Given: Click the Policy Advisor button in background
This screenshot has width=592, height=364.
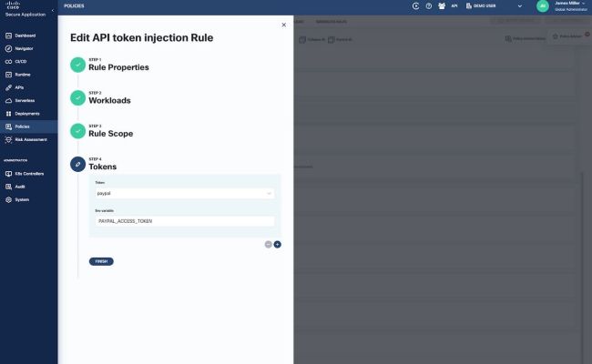Looking at the screenshot, I should pos(567,36).
